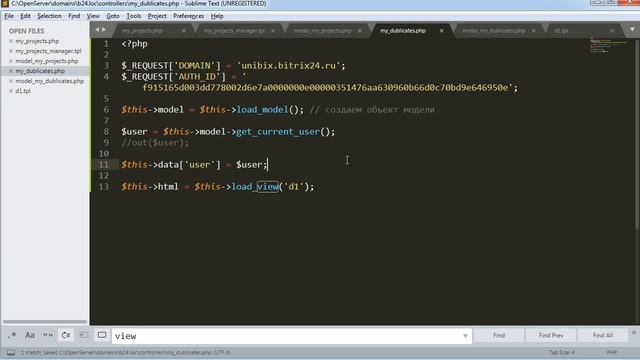Open my_projects_manager.tpl in the sidebar
Screen dimensions: 640x360
coord(48,51)
